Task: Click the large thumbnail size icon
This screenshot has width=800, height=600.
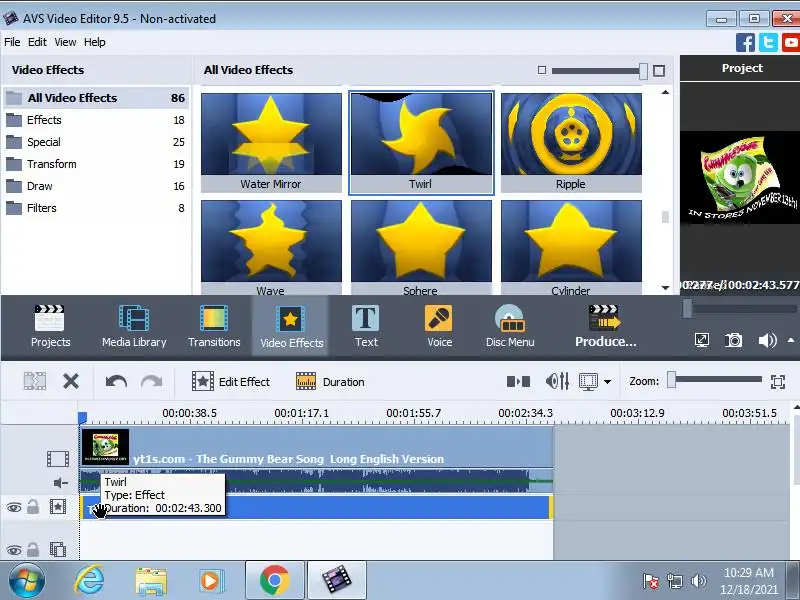Action: [x=659, y=71]
